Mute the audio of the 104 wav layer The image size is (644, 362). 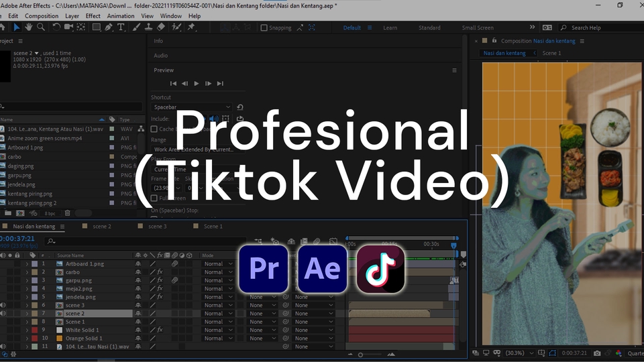pos(3,347)
